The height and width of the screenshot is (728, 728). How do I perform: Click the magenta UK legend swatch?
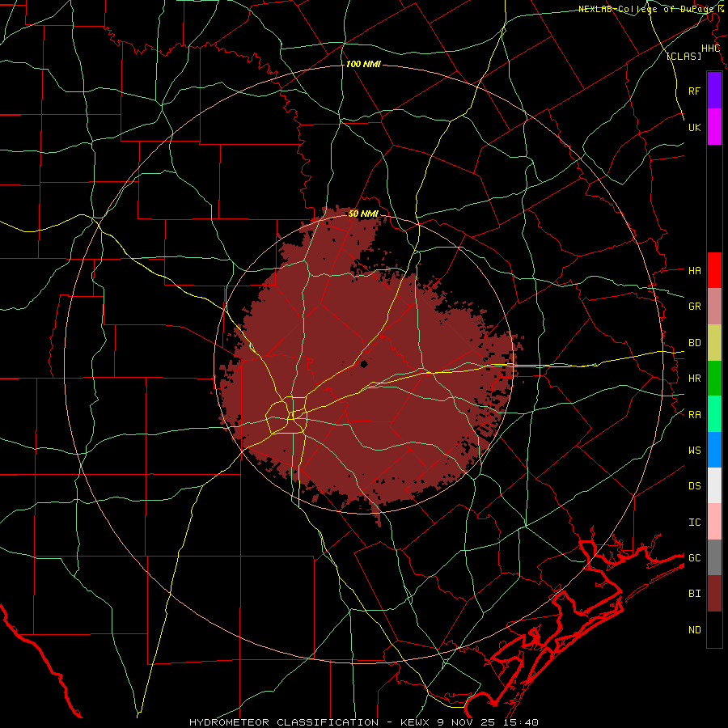pos(714,127)
